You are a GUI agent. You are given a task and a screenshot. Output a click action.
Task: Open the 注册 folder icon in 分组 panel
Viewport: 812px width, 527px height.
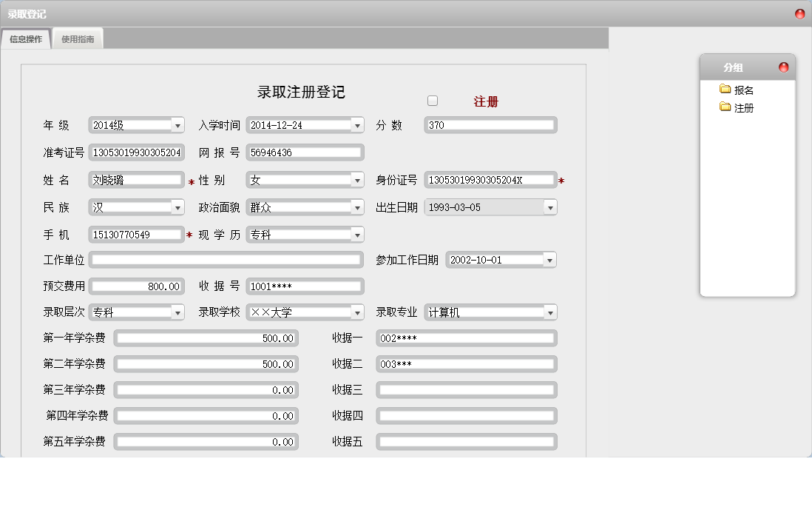[x=726, y=107]
